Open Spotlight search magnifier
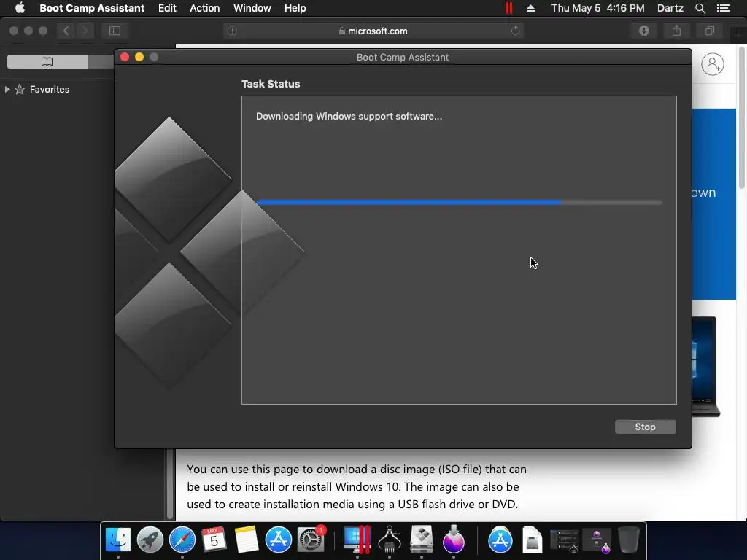Viewport: 747px width, 560px height. (x=700, y=8)
